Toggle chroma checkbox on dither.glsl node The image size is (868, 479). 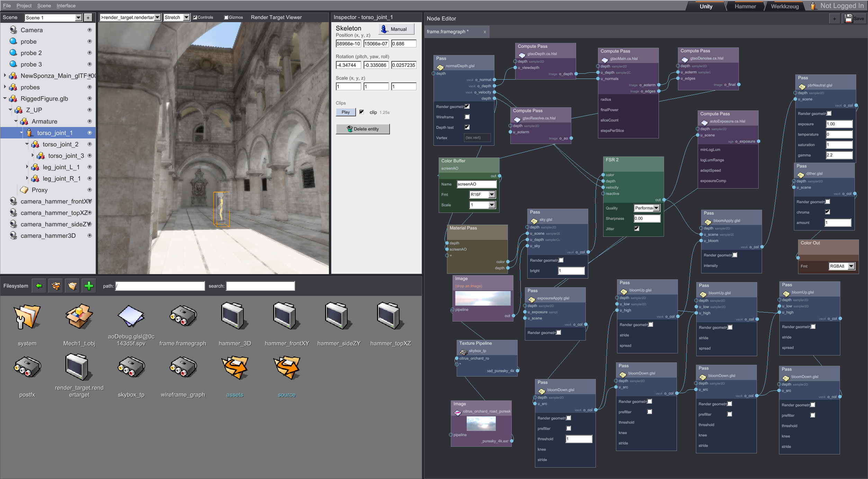(x=827, y=212)
